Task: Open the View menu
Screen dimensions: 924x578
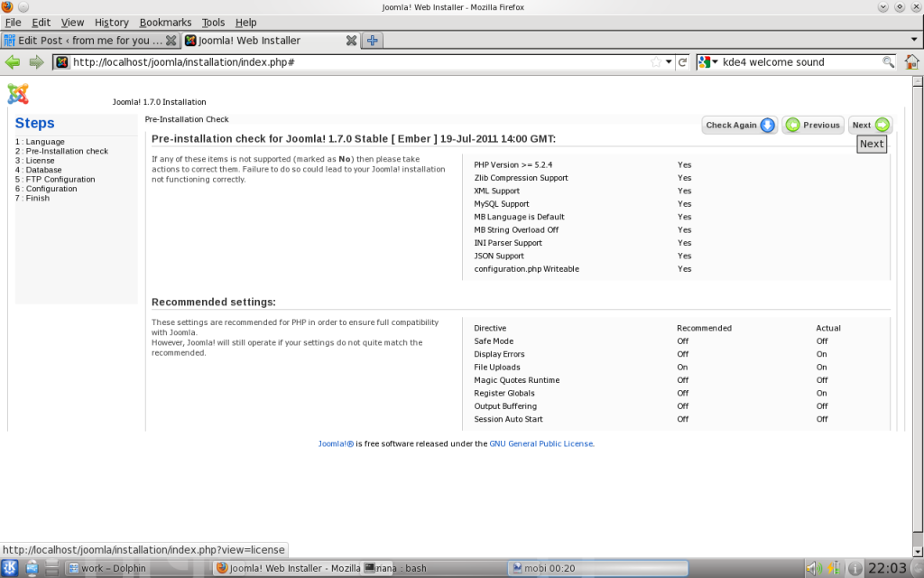Action: pos(72,23)
